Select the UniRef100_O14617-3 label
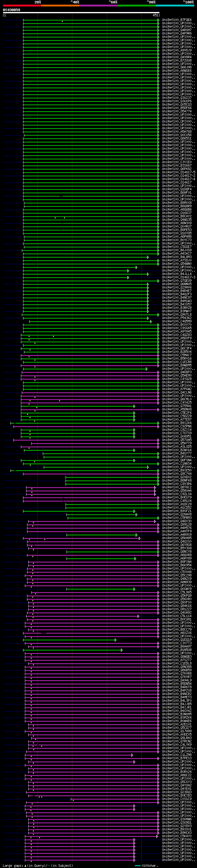The height and width of the screenshot is (868, 197). coord(179,277)
